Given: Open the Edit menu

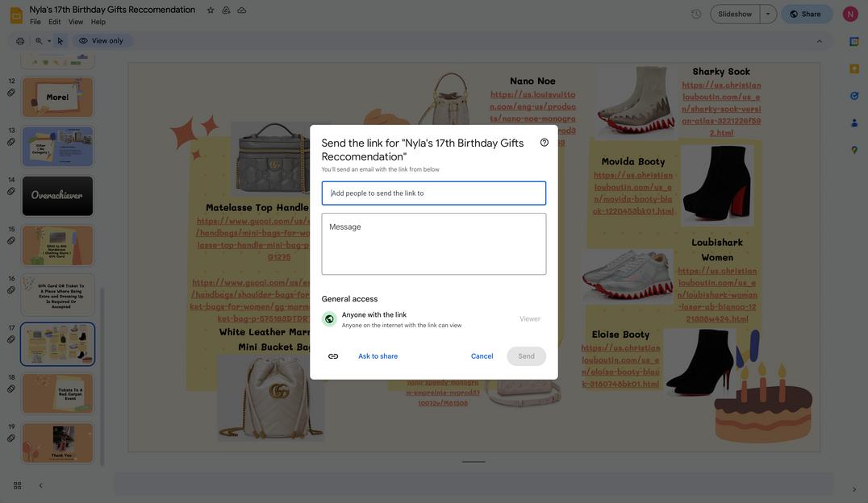Looking at the screenshot, I should tap(54, 22).
